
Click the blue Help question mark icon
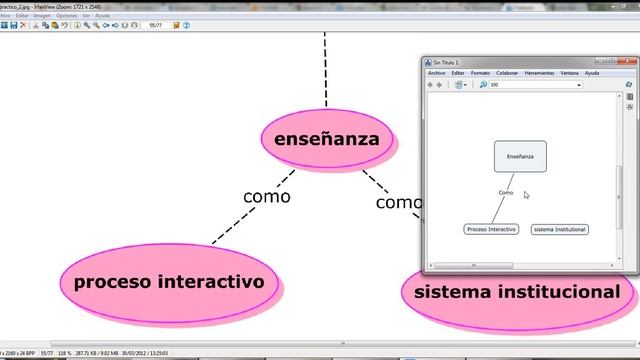187,25
